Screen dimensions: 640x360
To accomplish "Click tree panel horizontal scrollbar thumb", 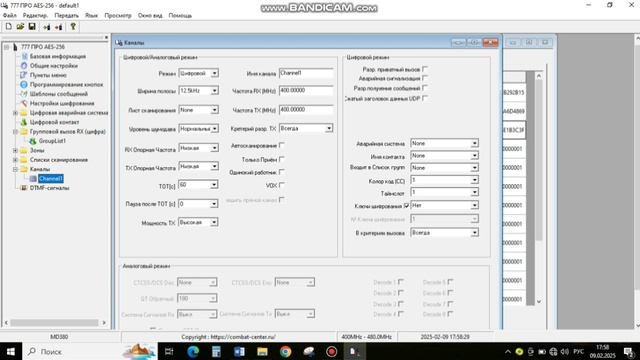I will pos(54,322).
